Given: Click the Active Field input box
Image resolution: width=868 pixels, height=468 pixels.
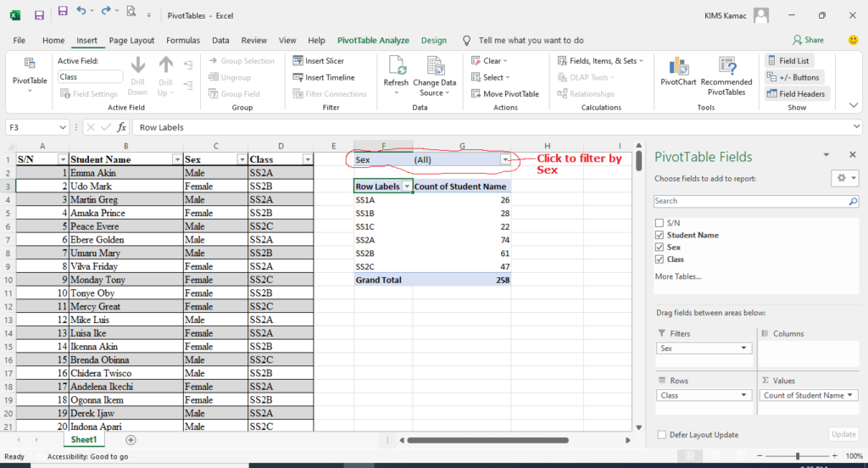Looking at the screenshot, I should click(x=90, y=77).
